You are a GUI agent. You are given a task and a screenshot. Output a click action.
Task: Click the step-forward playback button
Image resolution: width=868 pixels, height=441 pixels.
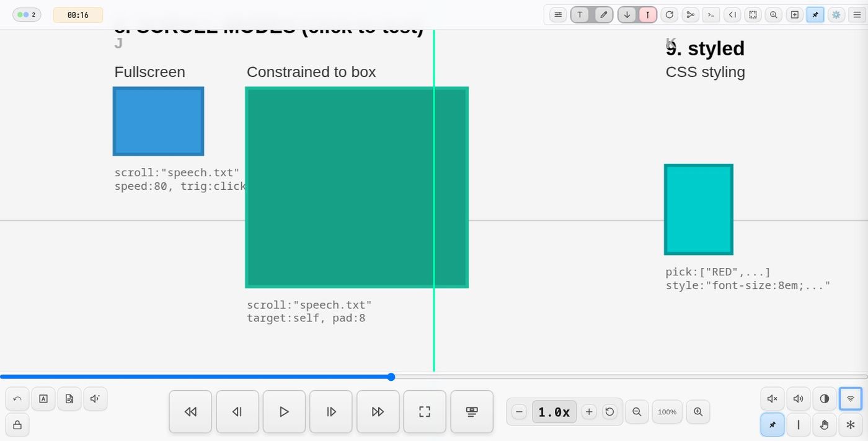click(331, 412)
